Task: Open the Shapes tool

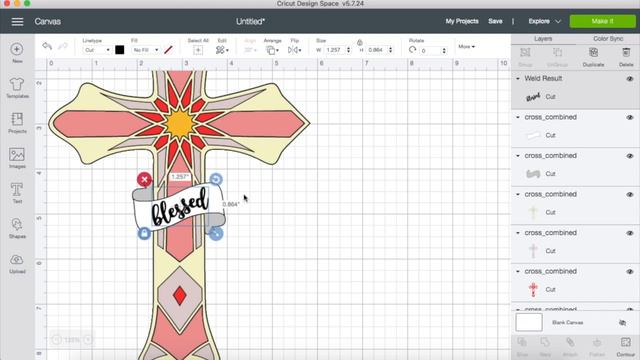Action: 17,224
